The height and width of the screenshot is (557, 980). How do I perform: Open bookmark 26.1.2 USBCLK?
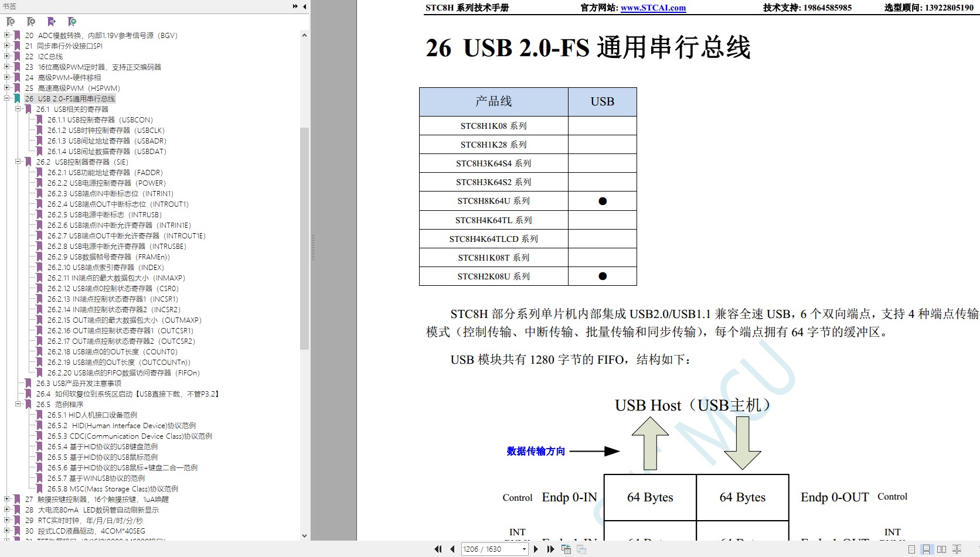[106, 130]
